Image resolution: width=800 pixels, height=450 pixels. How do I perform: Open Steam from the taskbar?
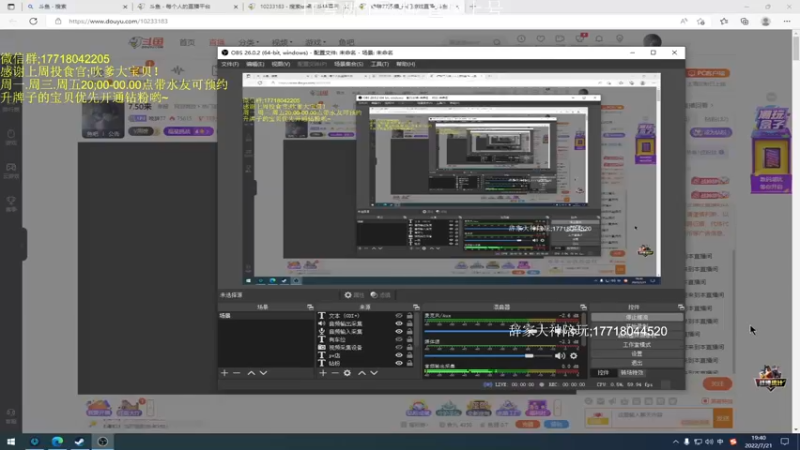coord(80,441)
